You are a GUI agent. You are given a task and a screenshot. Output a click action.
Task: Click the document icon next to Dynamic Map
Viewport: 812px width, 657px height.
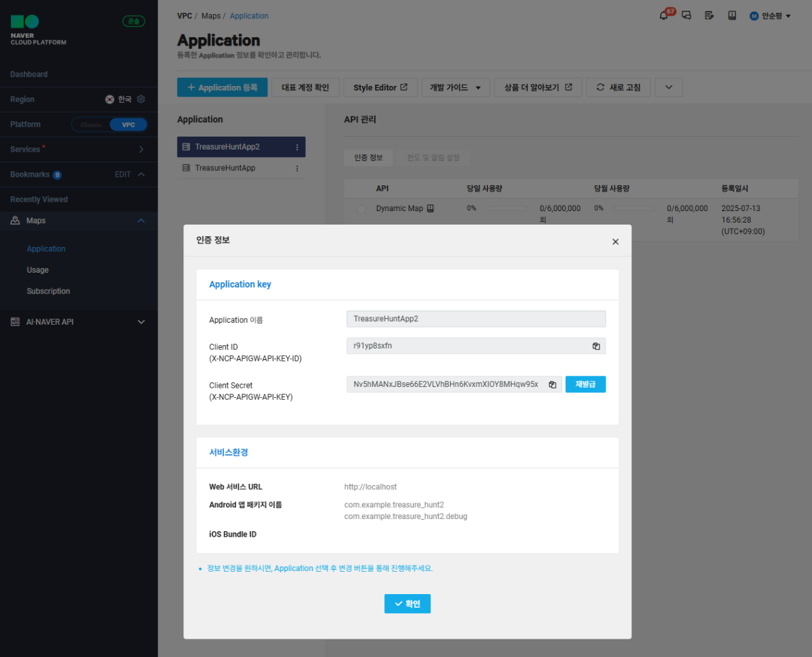click(430, 208)
